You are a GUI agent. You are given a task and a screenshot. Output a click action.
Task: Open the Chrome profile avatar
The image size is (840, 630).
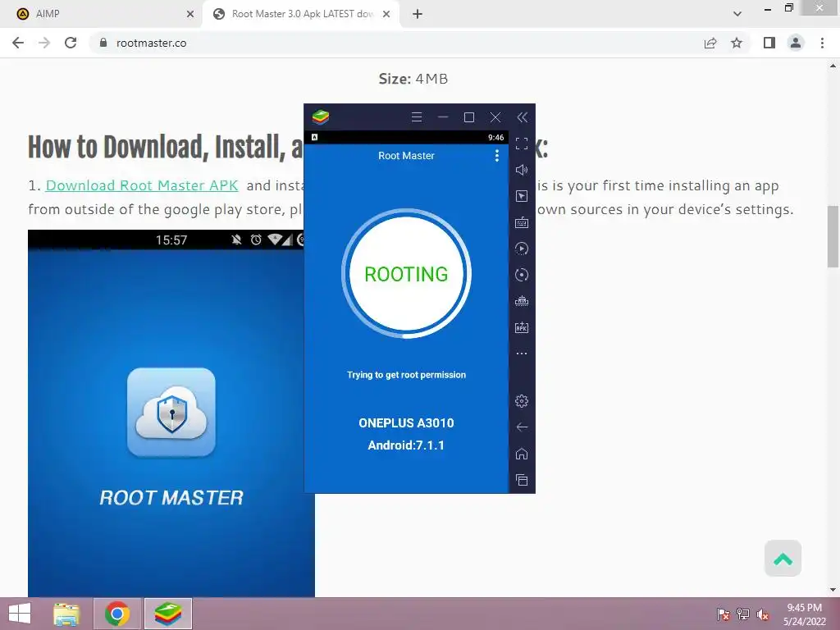[796, 43]
